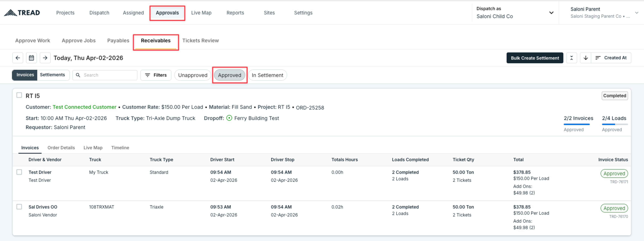This screenshot has height=241, width=644.
Task: Open the order's Live Map sub-tab
Action: click(93, 147)
